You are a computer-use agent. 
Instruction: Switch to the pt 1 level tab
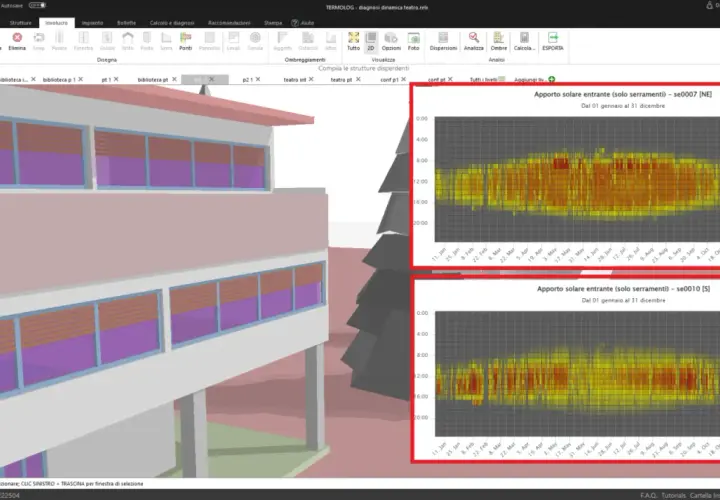coord(106,79)
